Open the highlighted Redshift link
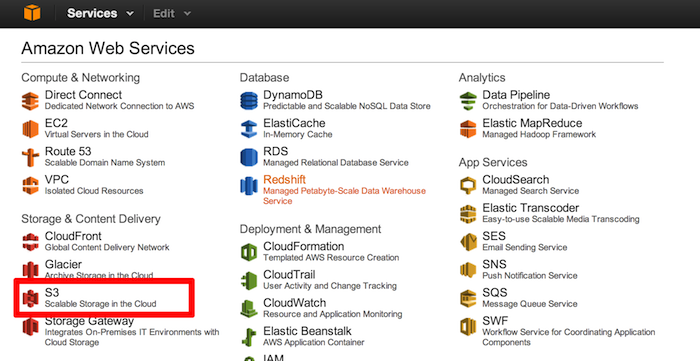 click(x=284, y=180)
